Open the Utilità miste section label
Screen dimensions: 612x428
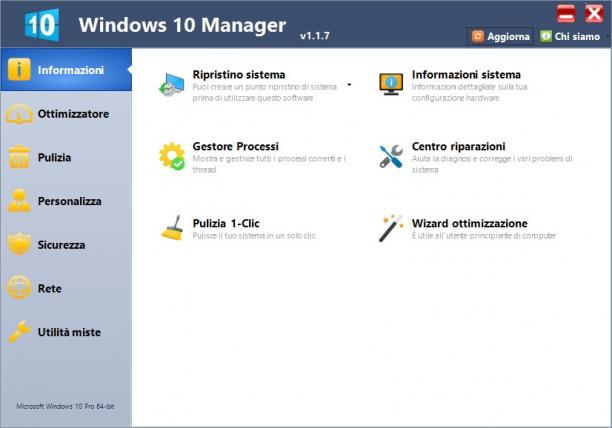click(69, 332)
